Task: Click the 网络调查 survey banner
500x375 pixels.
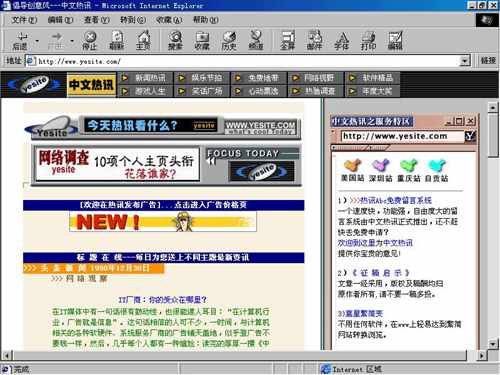Action: click(117, 164)
